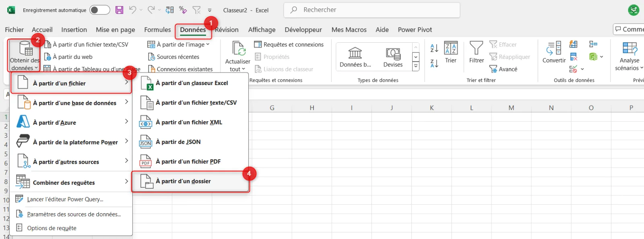Open Options de requête
The width and height of the screenshot is (644, 239).
click(72, 228)
